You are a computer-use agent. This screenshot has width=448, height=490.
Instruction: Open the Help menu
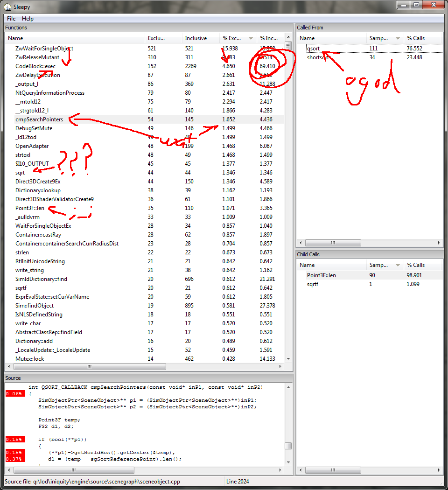[28, 19]
